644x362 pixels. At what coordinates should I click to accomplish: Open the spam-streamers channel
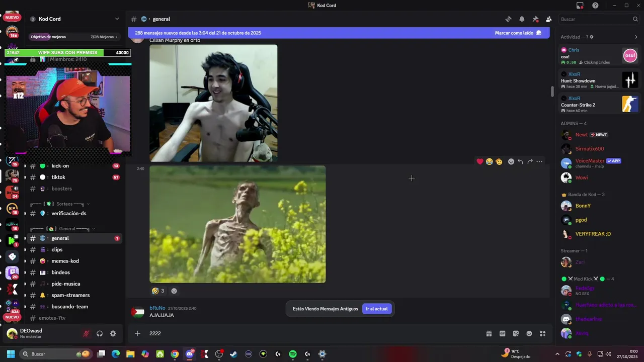pos(74,295)
